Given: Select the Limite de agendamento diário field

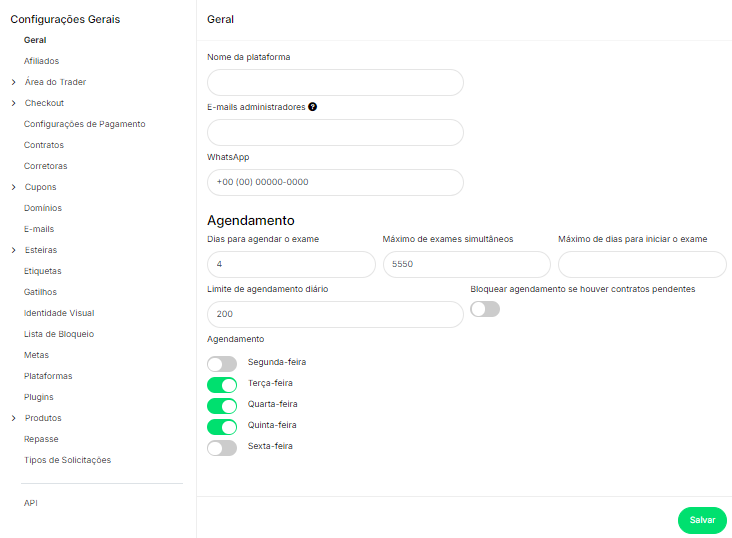Looking at the screenshot, I should tap(335, 314).
